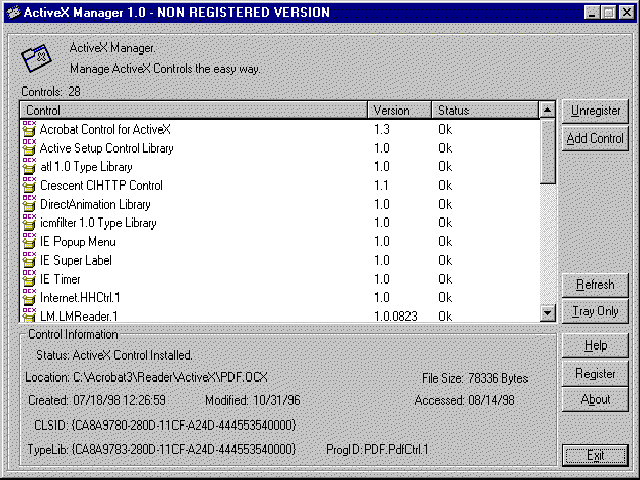The image size is (640, 480).
Task: Click the OCX icon beside Acrobat Control for ActiveX
Action: click(x=28, y=129)
